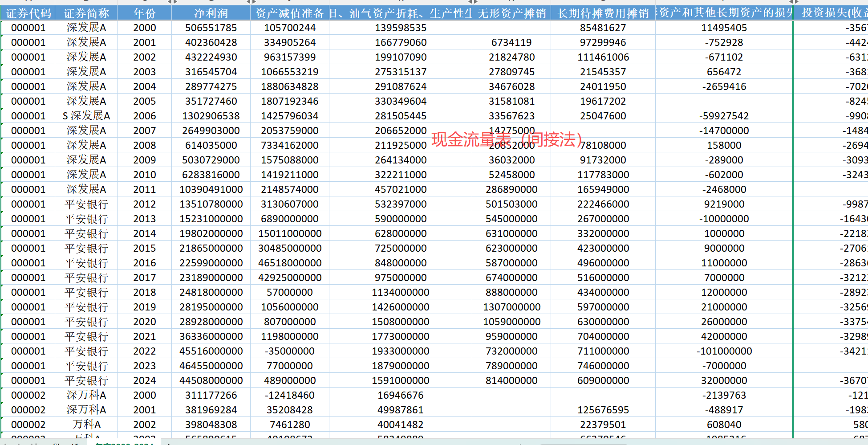Click the cell with 1880634828
This screenshot has height=445, width=868.
tap(290, 86)
